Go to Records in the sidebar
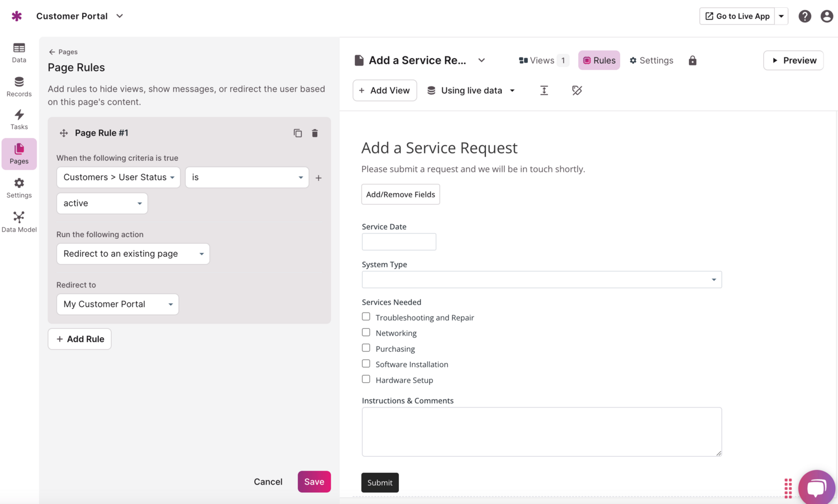This screenshot has width=838, height=504. [19, 87]
